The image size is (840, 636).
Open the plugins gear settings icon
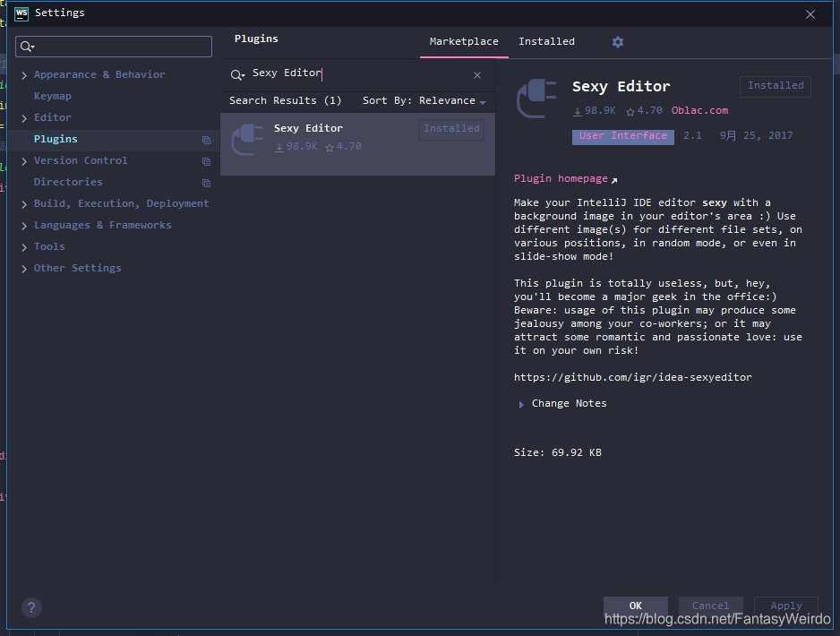[x=618, y=42]
